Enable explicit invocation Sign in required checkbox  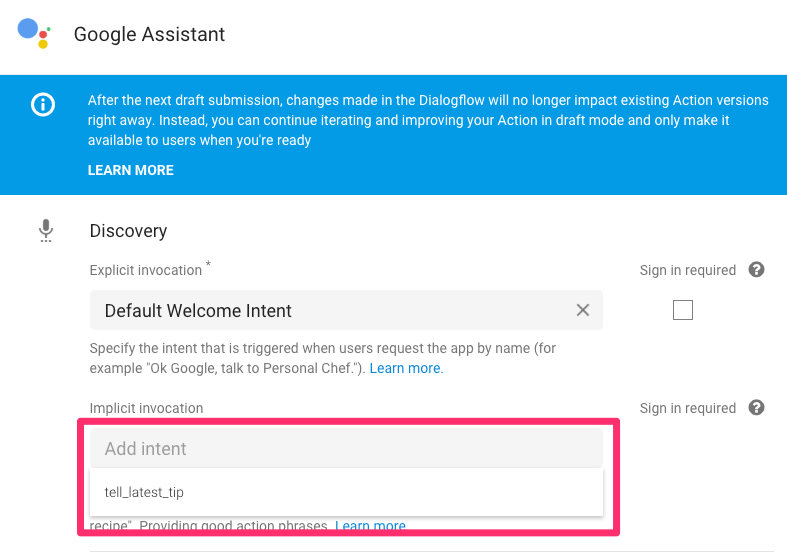(683, 310)
